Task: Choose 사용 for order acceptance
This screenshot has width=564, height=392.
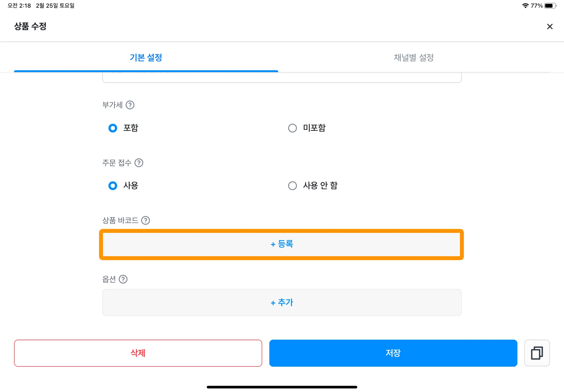Action: pyautogui.click(x=113, y=186)
